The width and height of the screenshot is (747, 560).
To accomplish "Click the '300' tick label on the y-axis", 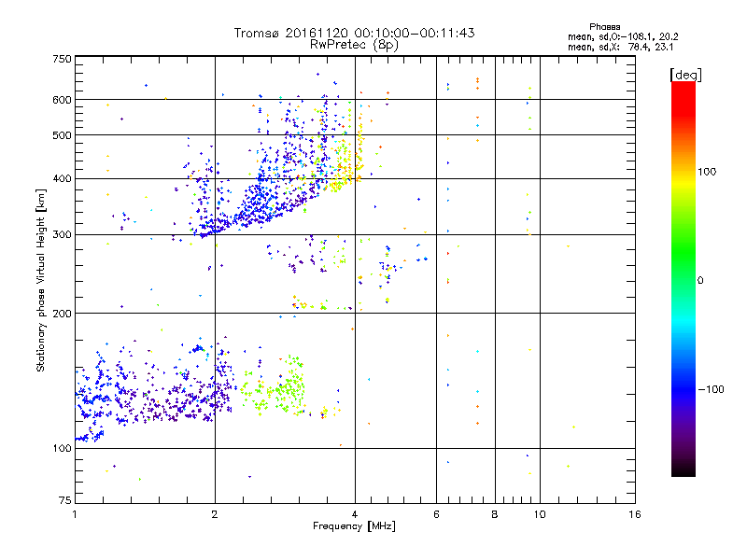I will pyautogui.click(x=62, y=234).
